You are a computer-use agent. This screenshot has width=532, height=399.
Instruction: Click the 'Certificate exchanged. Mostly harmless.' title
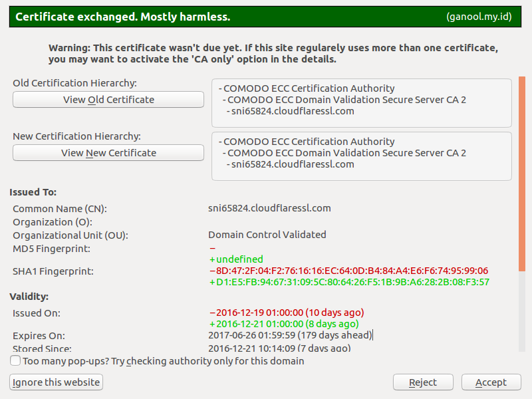click(123, 17)
